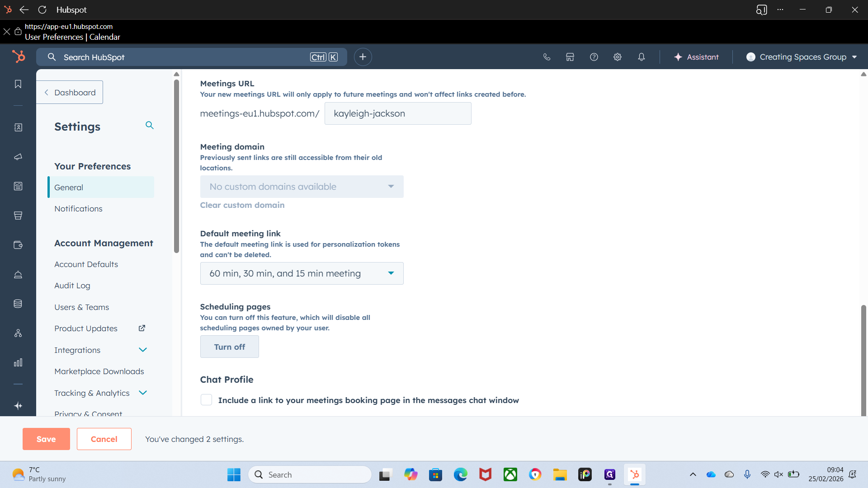Open Audit Log settings
The height and width of the screenshot is (488, 868).
[72, 286]
